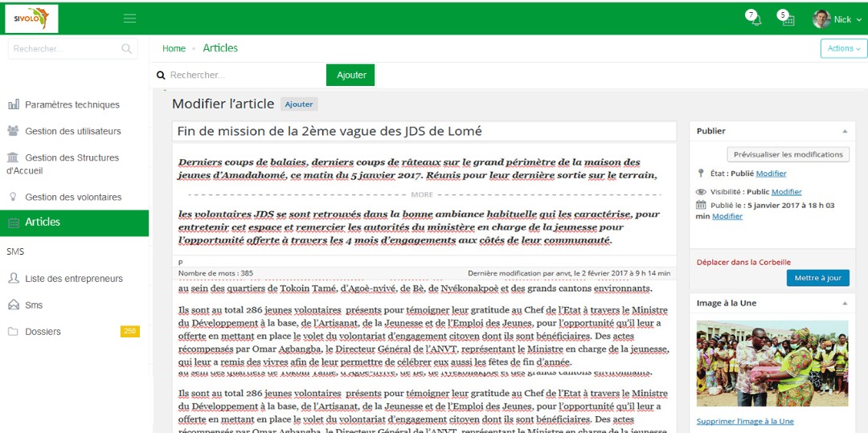This screenshot has width=868, height=433.
Task: Click small Ajouter button beside Modifier l'article
Action: tap(299, 104)
